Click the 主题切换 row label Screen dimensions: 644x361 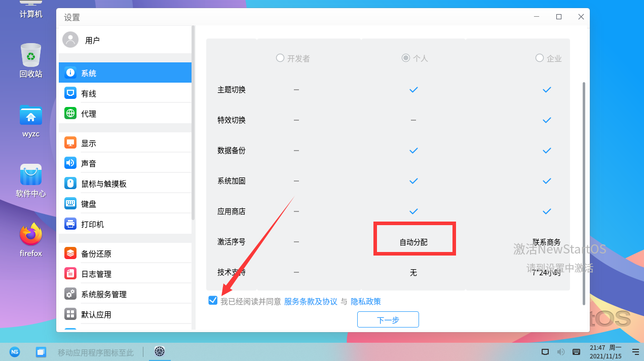coord(232,90)
